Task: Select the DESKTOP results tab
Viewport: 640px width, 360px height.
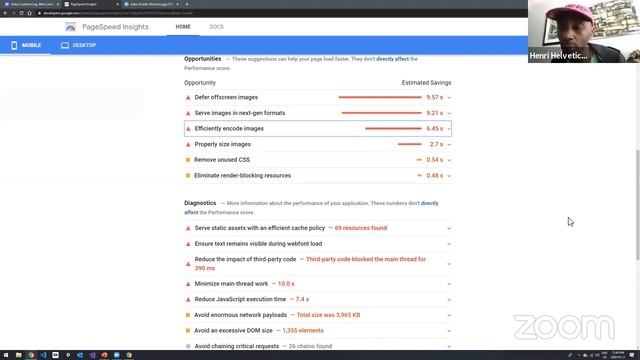Action: 78,45
